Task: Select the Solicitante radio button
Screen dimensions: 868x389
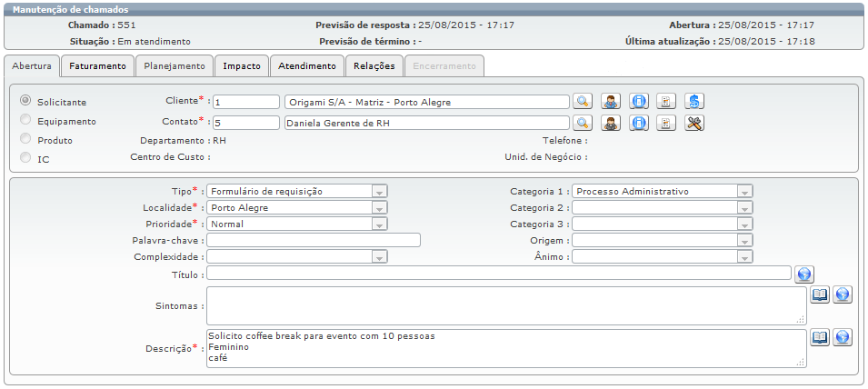Action: click(25, 101)
